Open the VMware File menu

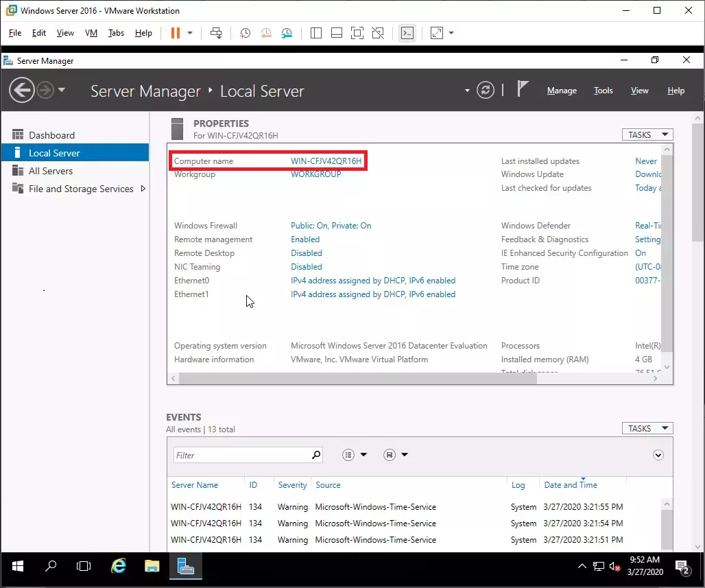[x=15, y=33]
